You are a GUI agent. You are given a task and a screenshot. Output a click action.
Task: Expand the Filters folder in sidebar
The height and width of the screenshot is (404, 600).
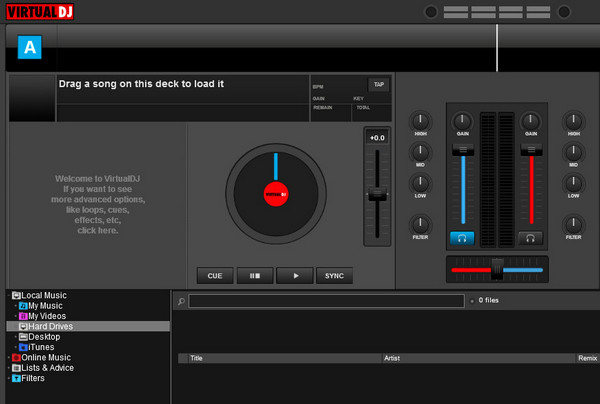click(x=9, y=378)
